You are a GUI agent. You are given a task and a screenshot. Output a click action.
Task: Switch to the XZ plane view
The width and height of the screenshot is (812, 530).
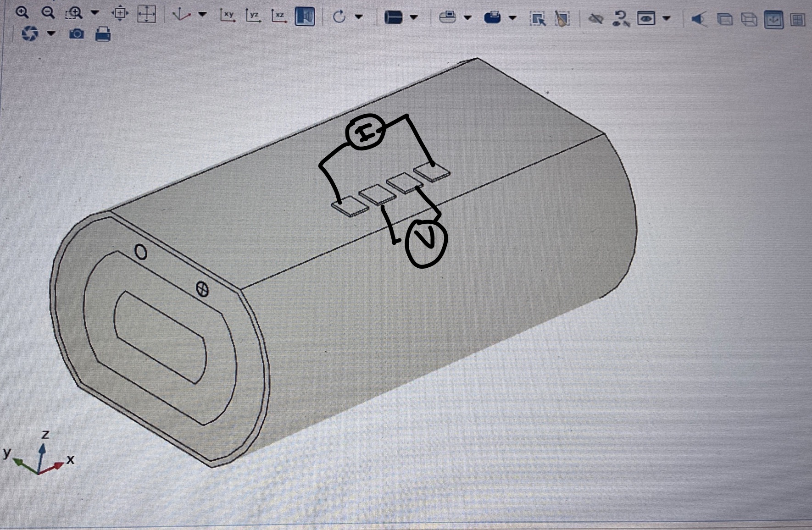pyautogui.click(x=278, y=16)
